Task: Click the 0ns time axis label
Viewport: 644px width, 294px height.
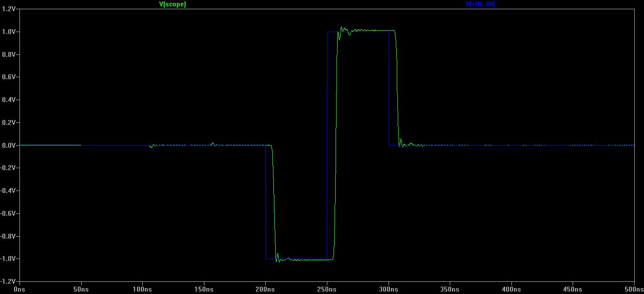Action: (x=19, y=289)
